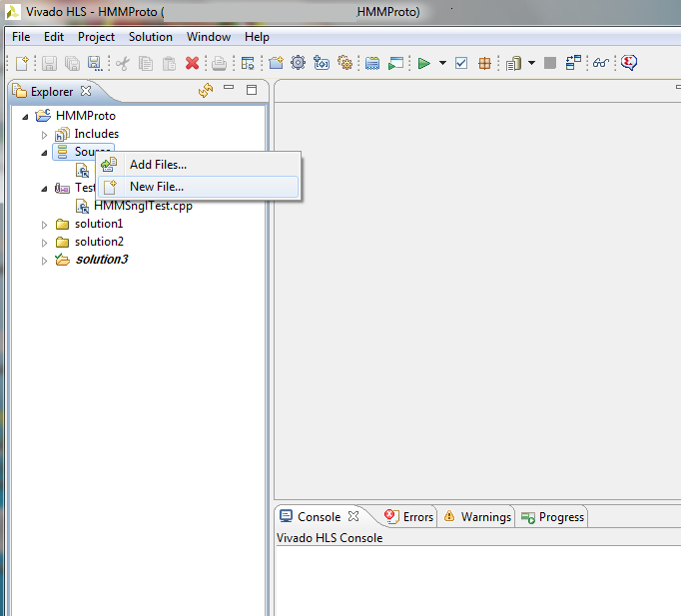Switch to the Warnings tab
The image size is (681, 616).
coord(477,516)
